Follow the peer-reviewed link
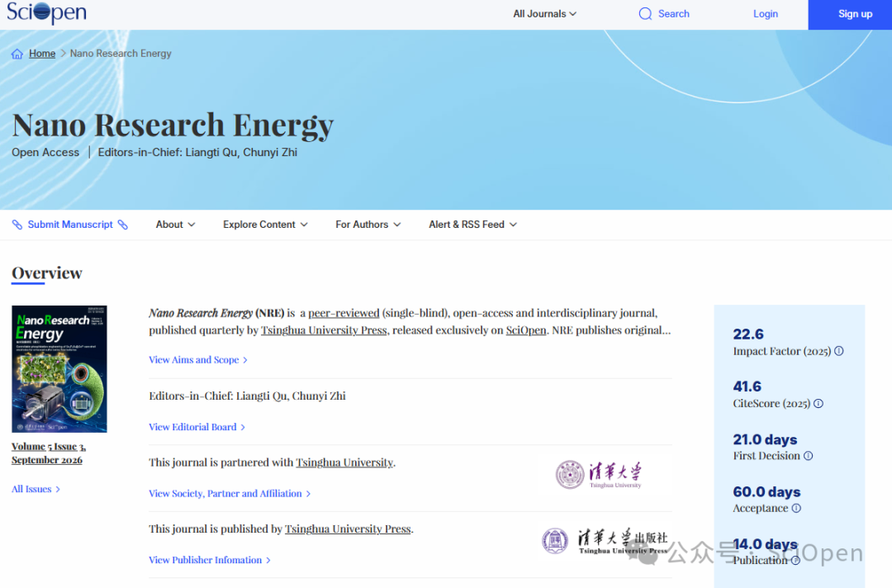 (344, 313)
